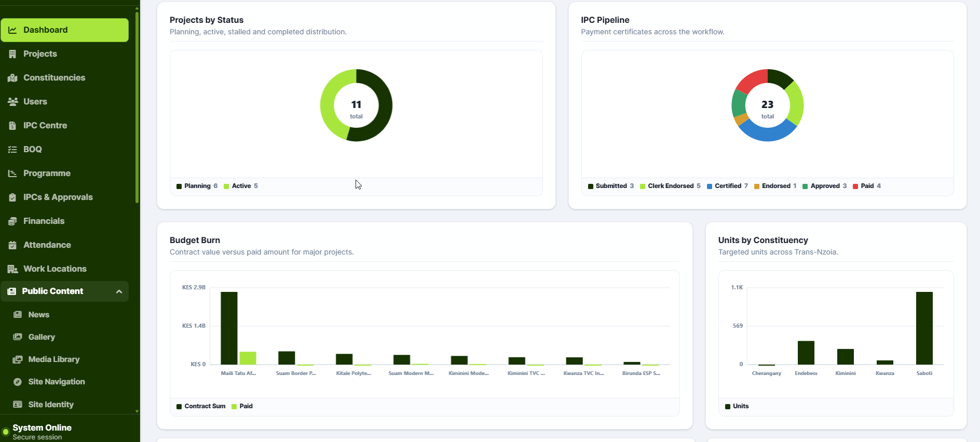Viewport: 980px width, 442px height.
Task: Click the Endorsed orange legend swatch
Action: (757, 186)
